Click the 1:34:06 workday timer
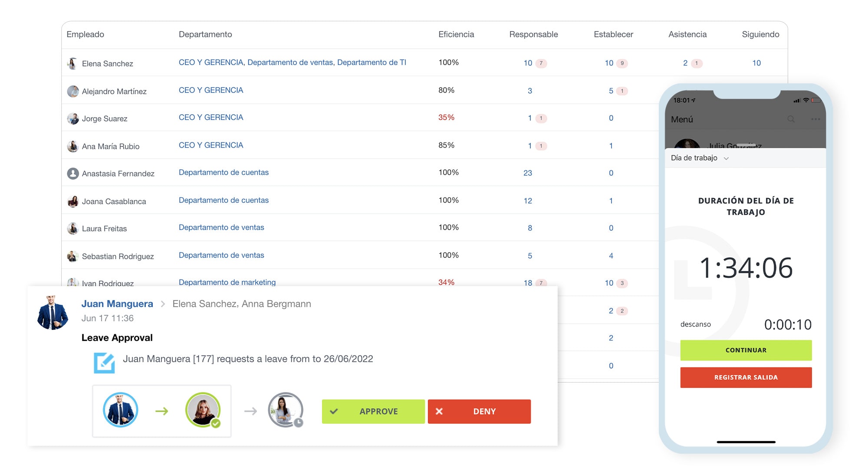 tap(746, 268)
